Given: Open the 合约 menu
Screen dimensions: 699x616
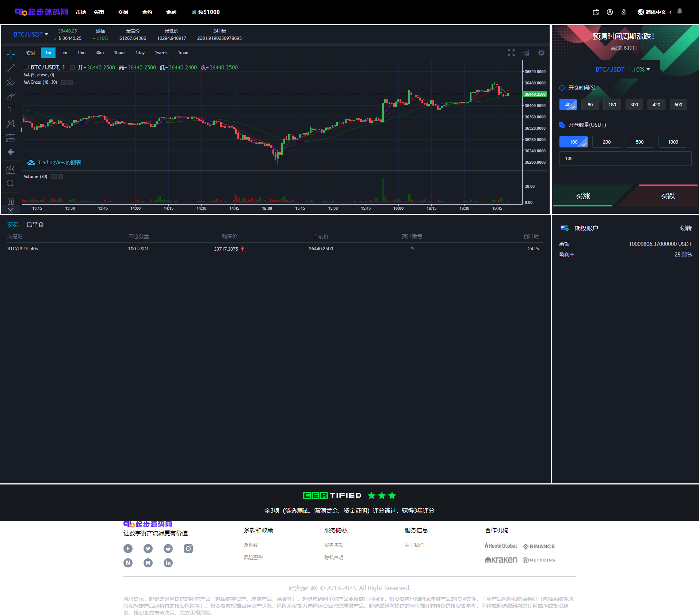Looking at the screenshot, I should coord(147,12).
